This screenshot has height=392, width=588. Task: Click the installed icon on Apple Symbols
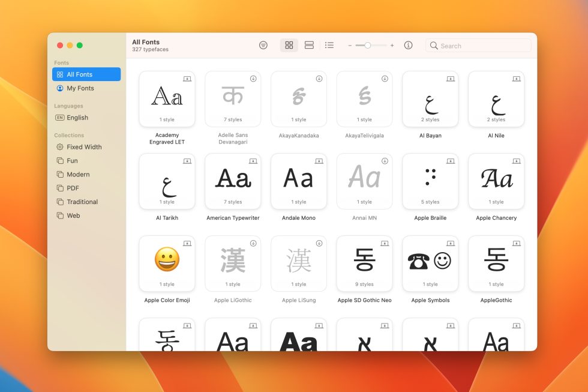tap(451, 244)
